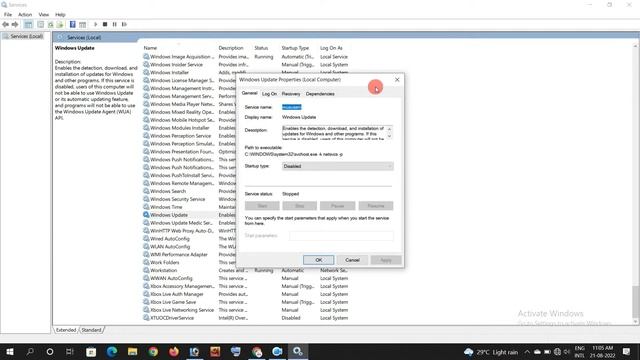The image size is (640, 360).
Task: Open the Startup type dropdown
Action: coord(338,166)
